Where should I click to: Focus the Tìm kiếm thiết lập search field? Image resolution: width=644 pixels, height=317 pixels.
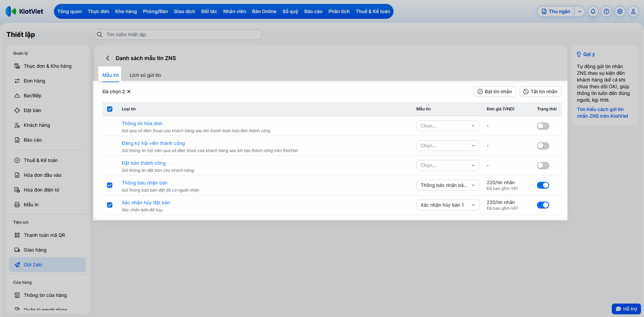[178, 35]
